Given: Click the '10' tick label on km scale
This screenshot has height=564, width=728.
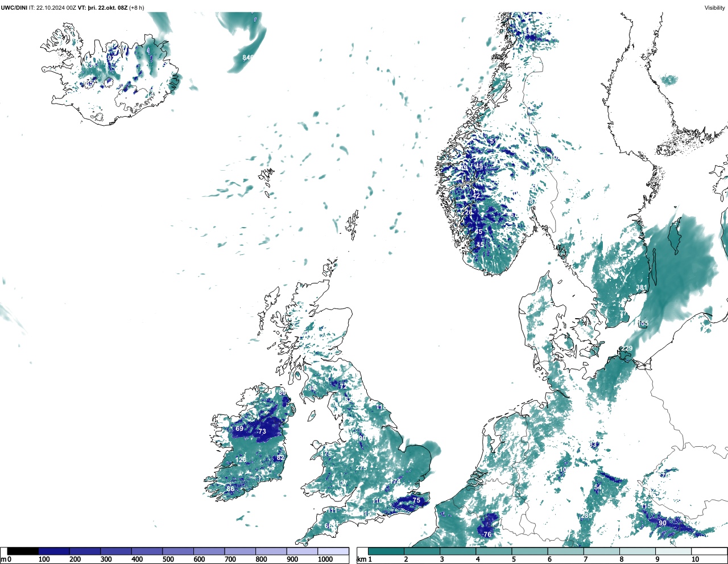Looking at the screenshot, I should [695, 559].
